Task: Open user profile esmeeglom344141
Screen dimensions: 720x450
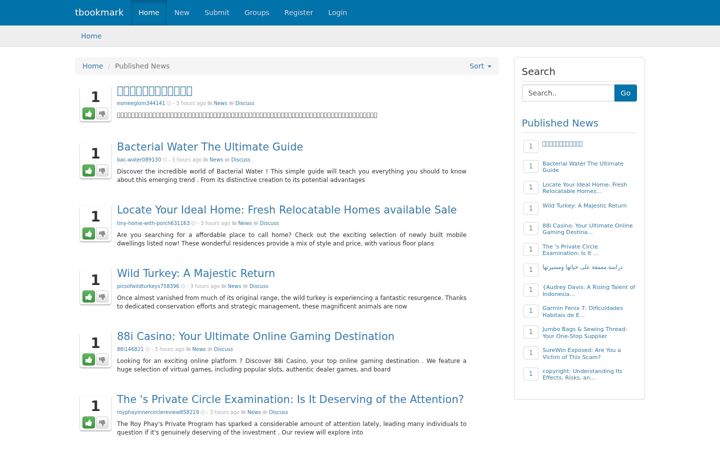Action: 141,103
